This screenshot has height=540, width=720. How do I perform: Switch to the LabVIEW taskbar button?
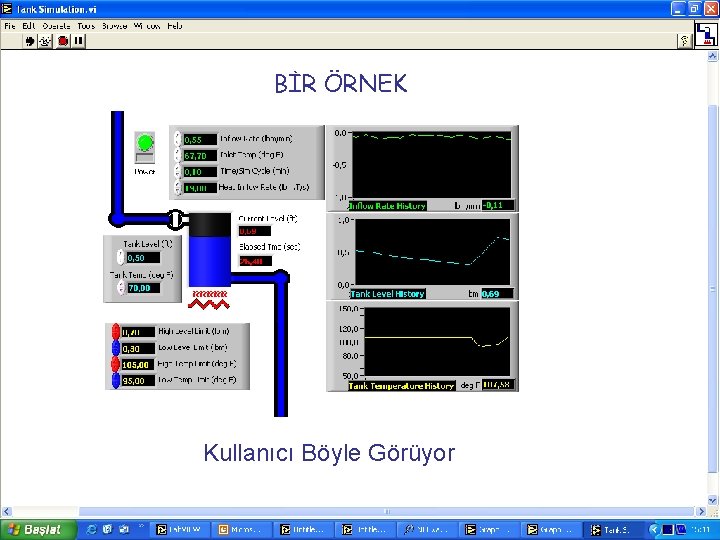[180, 530]
